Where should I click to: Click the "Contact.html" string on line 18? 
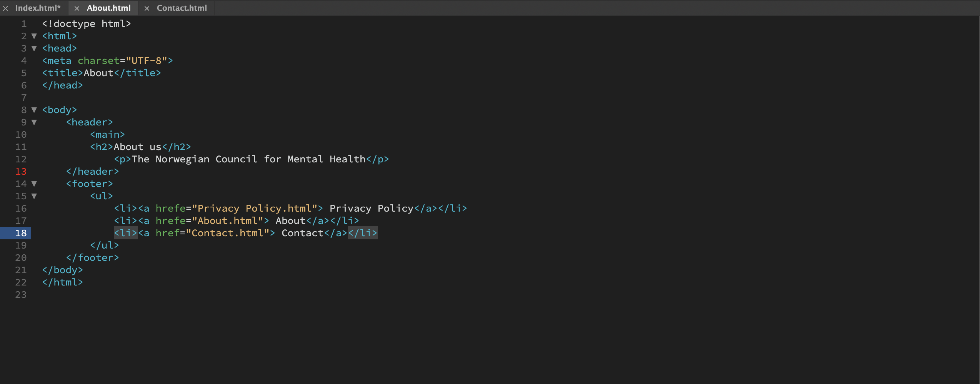coord(227,233)
